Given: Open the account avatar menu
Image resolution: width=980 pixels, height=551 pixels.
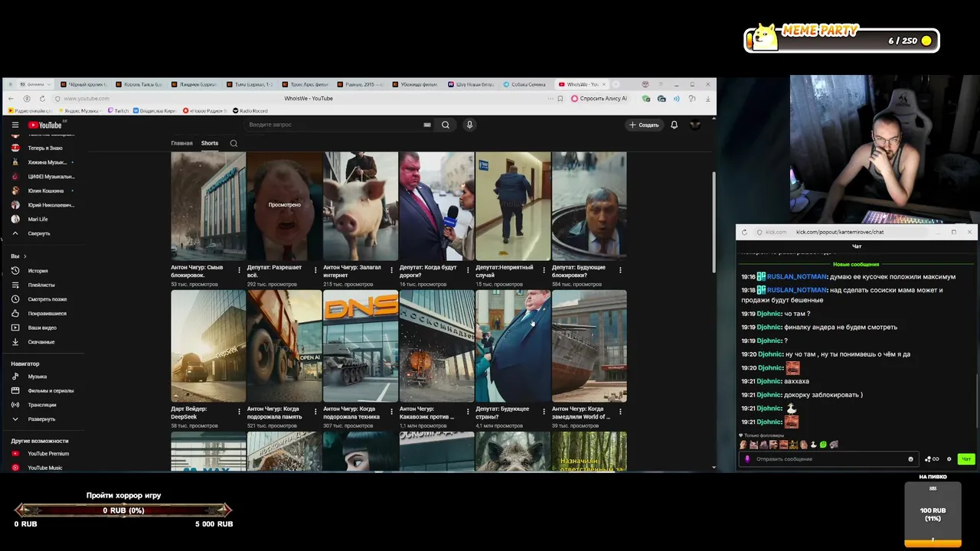Looking at the screenshot, I should [695, 125].
